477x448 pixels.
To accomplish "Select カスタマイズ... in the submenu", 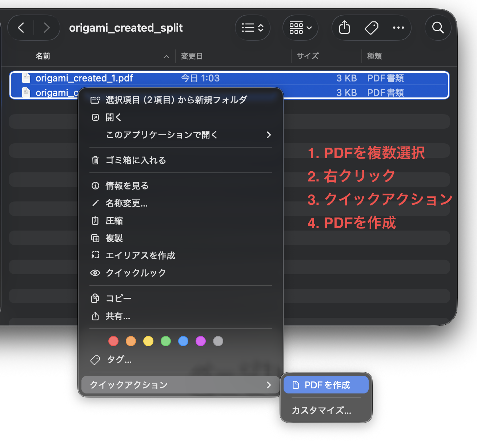I will pos(326,410).
